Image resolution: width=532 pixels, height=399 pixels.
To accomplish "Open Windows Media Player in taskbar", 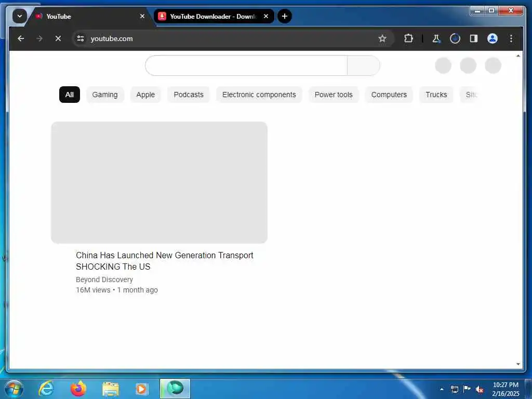I will (141, 389).
